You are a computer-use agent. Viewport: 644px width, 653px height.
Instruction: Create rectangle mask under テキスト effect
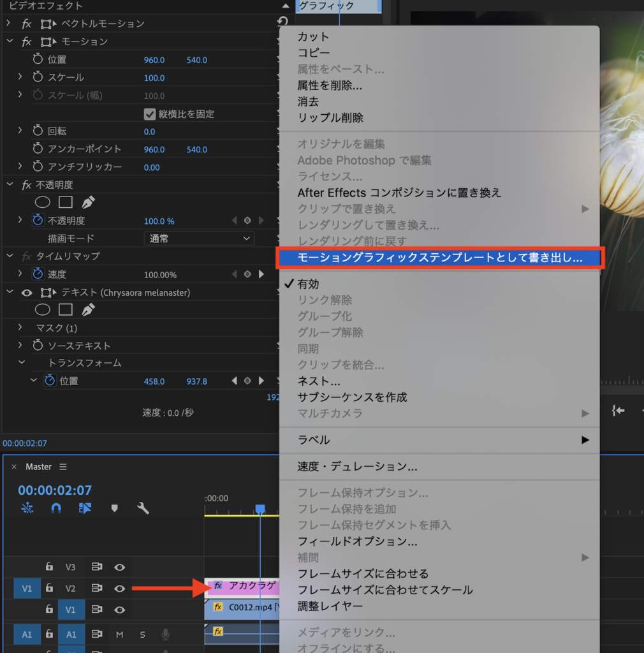point(66,310)
